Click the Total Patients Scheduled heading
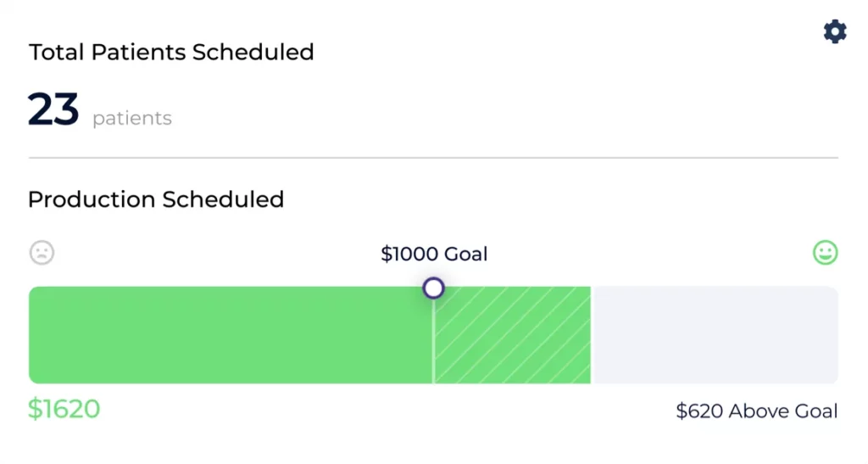Viewport: 868px width, 464px height. 171,52
